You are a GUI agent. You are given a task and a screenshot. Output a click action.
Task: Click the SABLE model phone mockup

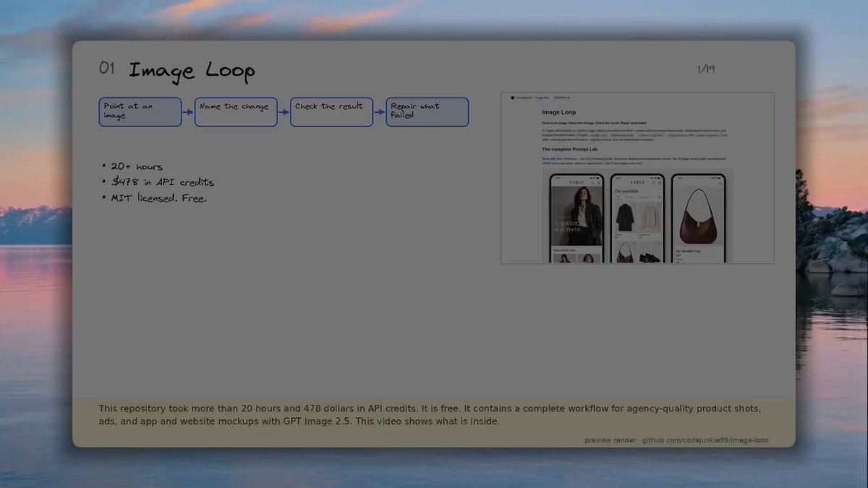tap(576, 218)
